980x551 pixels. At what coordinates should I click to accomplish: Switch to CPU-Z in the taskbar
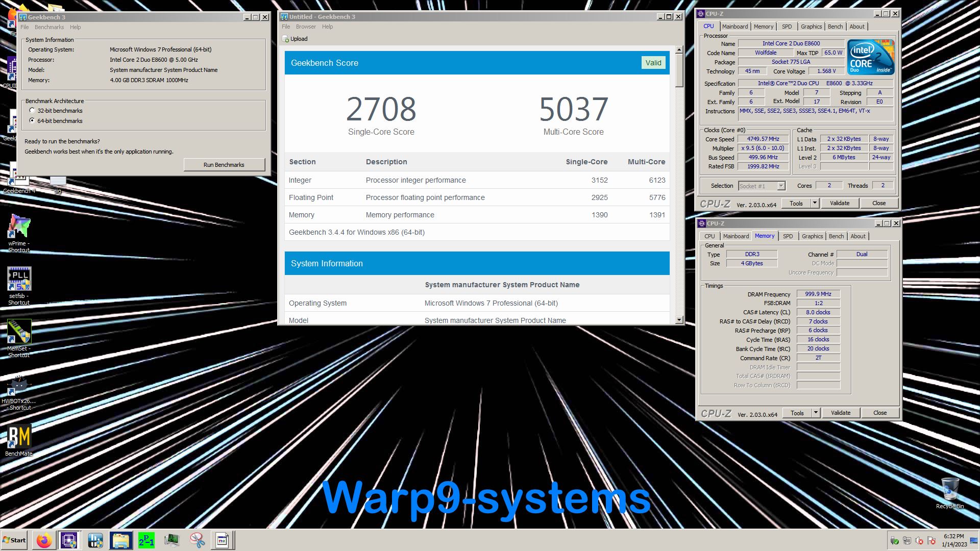click(69, 540)
